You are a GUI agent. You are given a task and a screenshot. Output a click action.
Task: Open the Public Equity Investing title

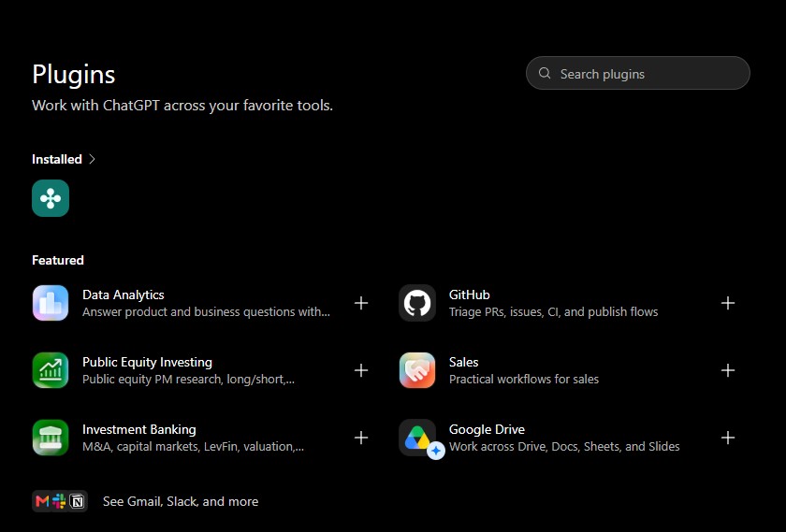[x=148, y=362]
